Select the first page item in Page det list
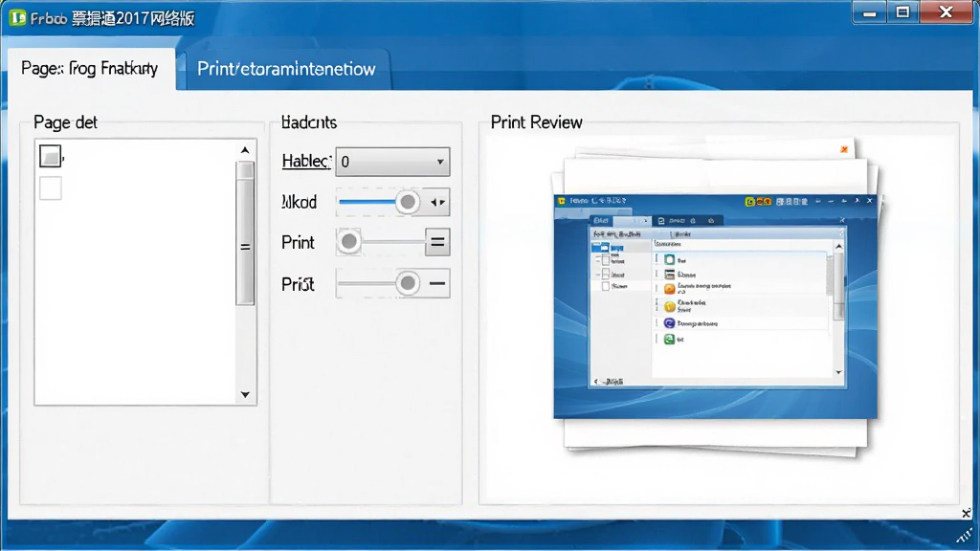 [x=51, y=156]
